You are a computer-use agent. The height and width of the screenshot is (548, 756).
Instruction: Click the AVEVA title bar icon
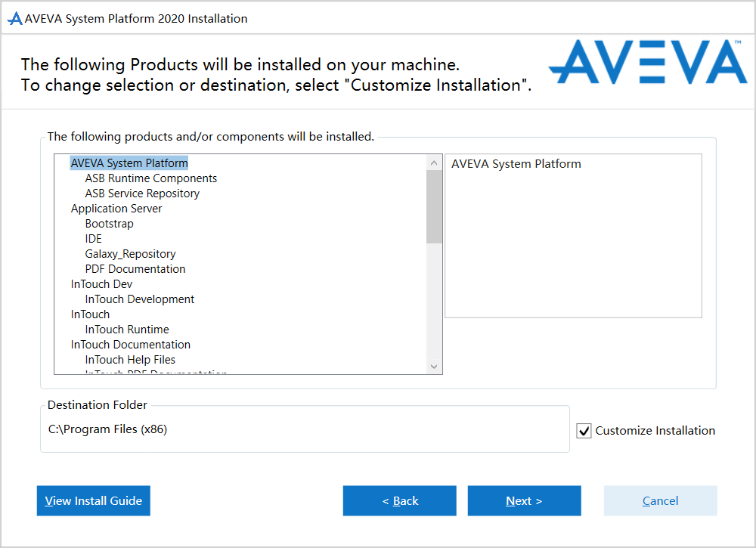tap(14, 19)
